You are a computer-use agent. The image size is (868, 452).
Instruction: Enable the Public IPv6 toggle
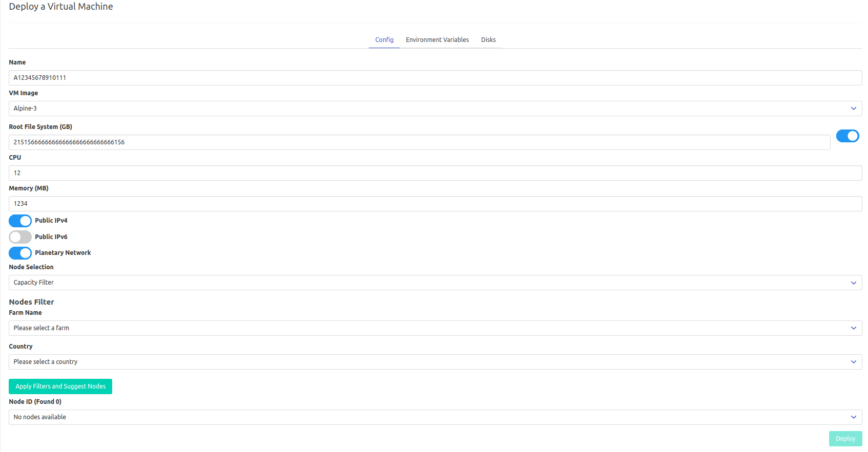coord(20,237)
